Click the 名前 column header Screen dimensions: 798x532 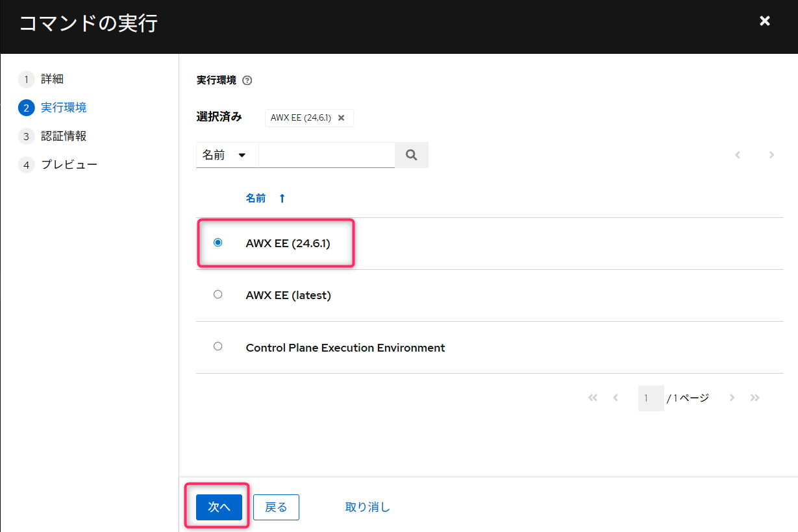pyautogui.click(x=256, y=199)
